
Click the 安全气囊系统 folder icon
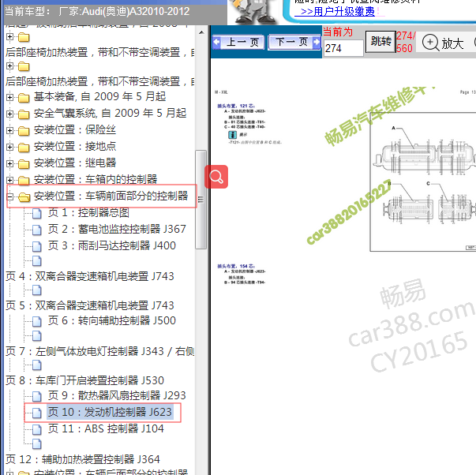(24, 114)
